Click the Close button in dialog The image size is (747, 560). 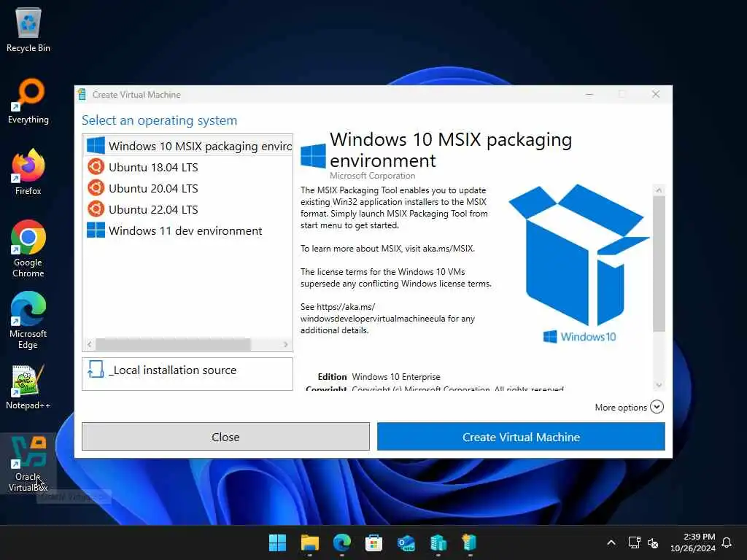tap(225, 437)
